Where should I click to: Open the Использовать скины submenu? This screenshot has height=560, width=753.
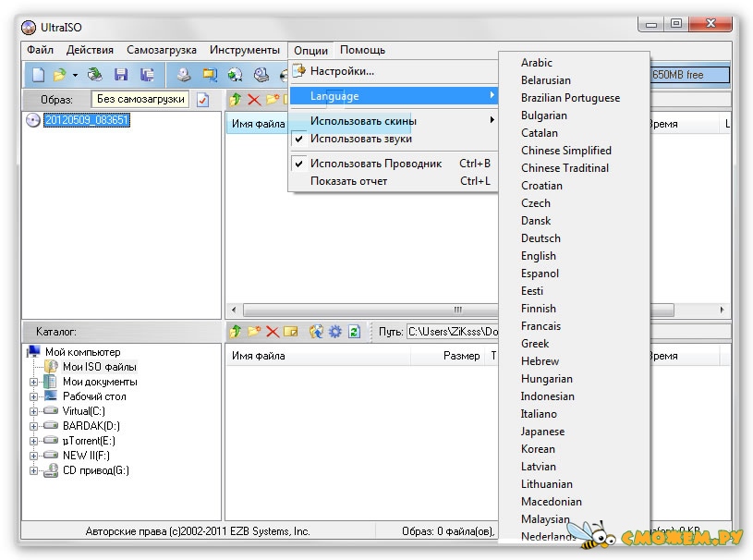click(394, 121)
